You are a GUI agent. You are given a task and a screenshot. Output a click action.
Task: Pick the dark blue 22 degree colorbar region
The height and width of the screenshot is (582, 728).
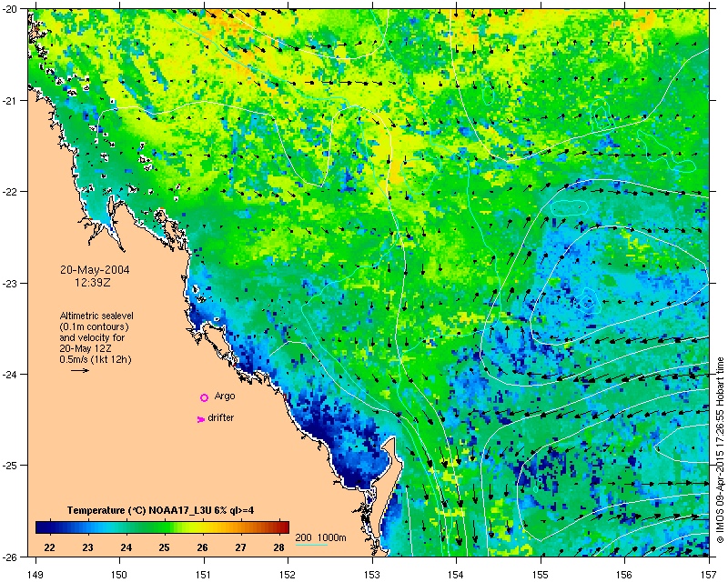pos(49,527)
